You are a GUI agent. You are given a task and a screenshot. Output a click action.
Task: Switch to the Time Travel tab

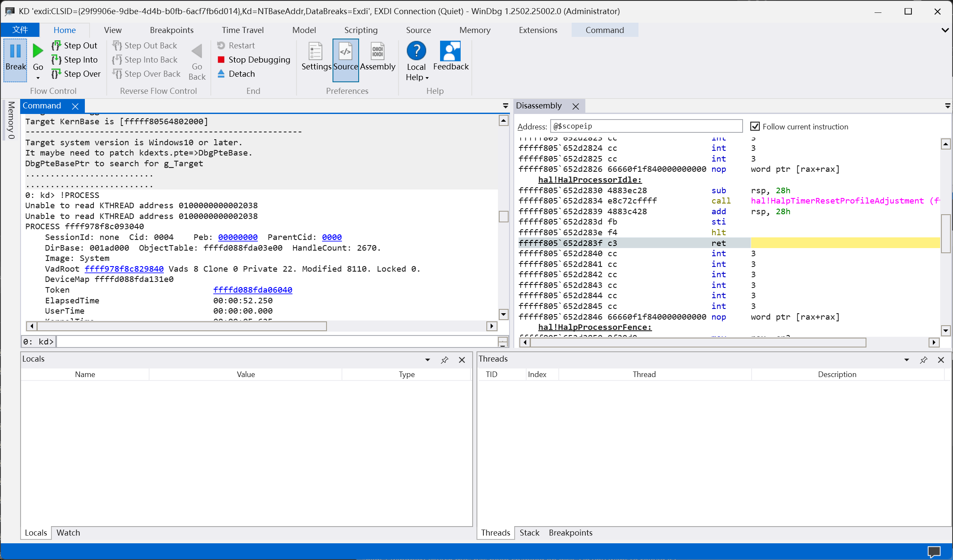[243, 30]
